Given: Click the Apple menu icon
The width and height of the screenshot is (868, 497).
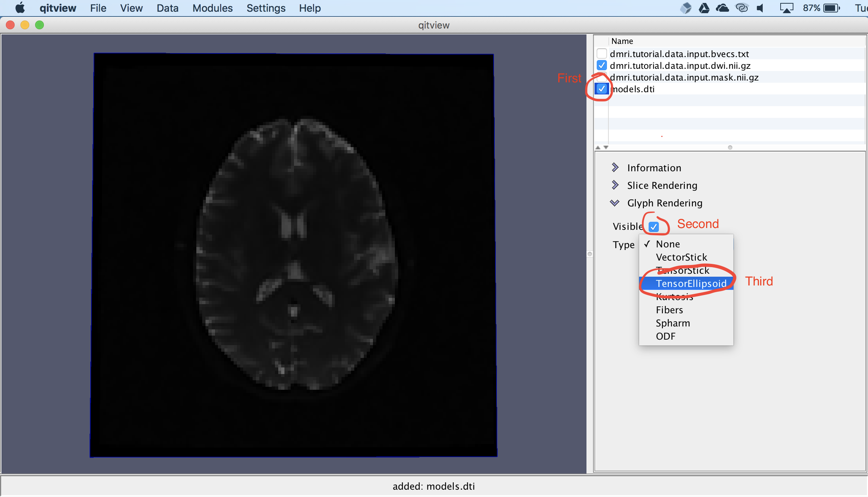Looking at the screenshot, I should click(20, 8).
